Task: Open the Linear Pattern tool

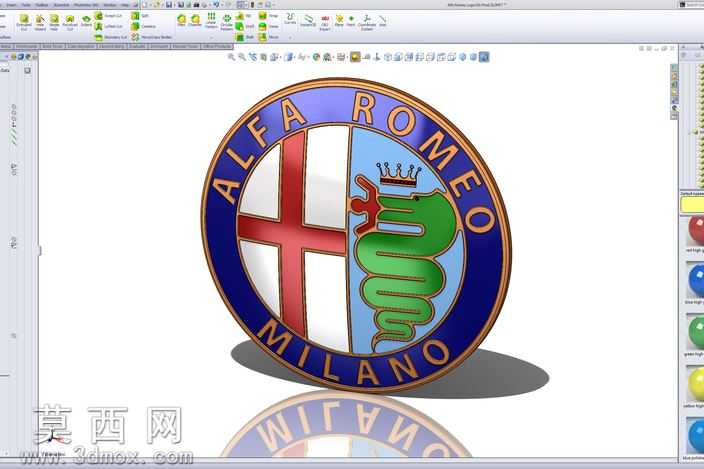Action: (x=211, y=21)
